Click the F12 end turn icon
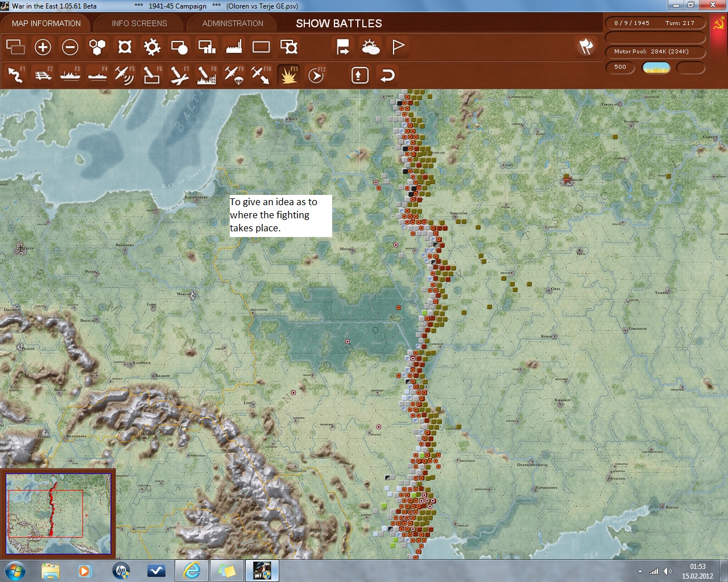 [x=316, y=75]
